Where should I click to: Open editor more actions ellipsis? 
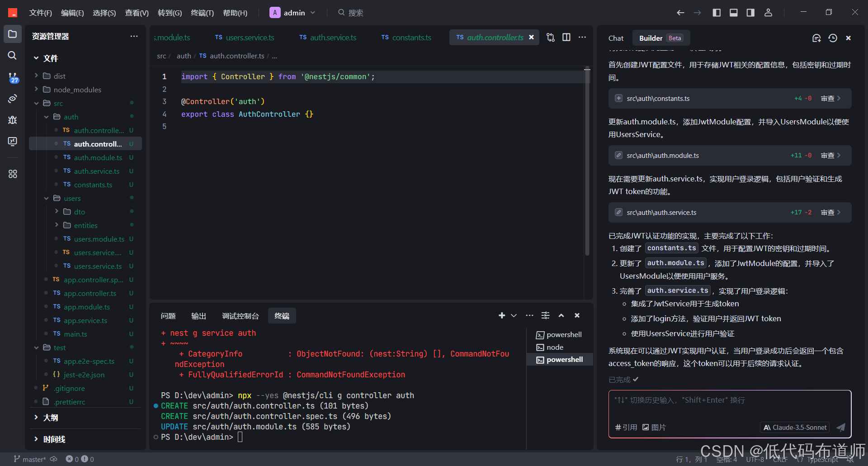[582, 37]
